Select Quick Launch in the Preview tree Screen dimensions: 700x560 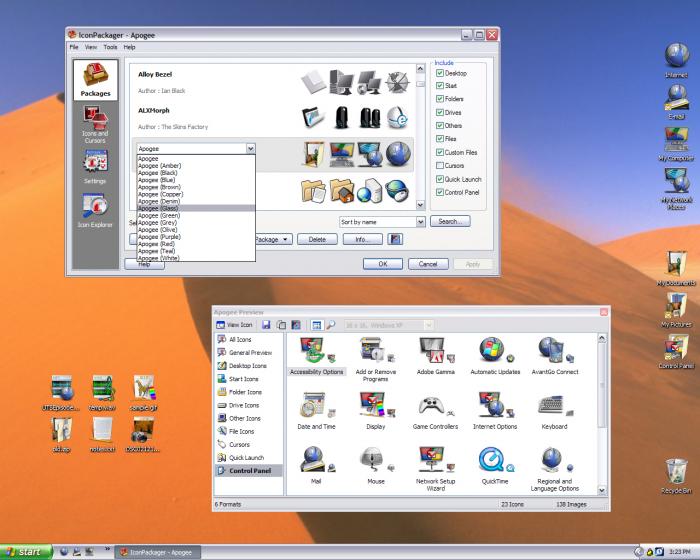pos(246,458)
